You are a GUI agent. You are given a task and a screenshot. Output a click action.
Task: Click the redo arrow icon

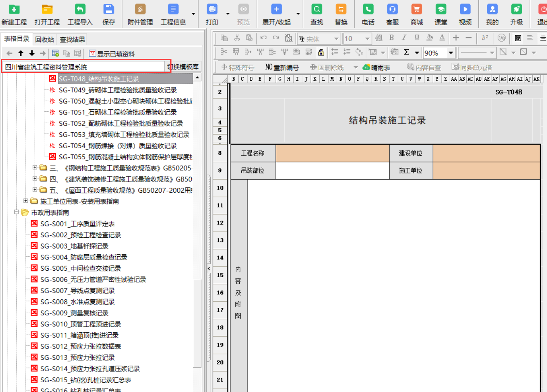(x=276, y=38)
